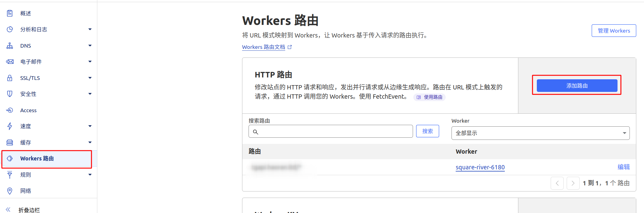Expand the 速度 submenu arrow
Image resolution: width=644 pixels, height=213 pixels.
90,126
